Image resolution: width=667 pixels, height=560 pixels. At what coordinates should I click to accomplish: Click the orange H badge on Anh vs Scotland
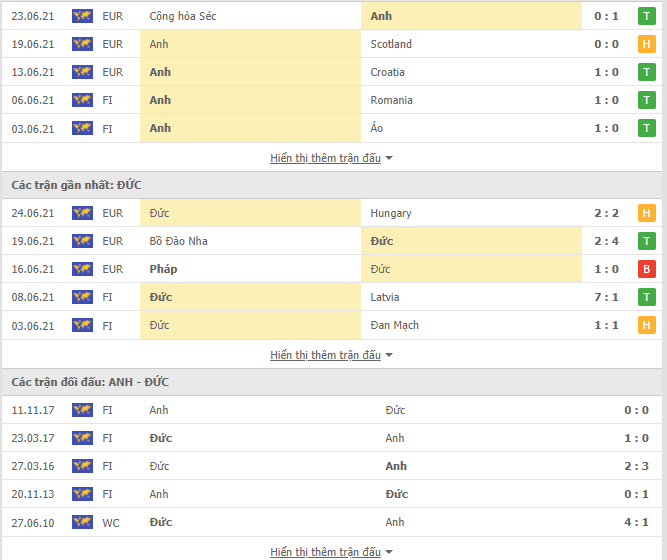click(x=646, y=44)
